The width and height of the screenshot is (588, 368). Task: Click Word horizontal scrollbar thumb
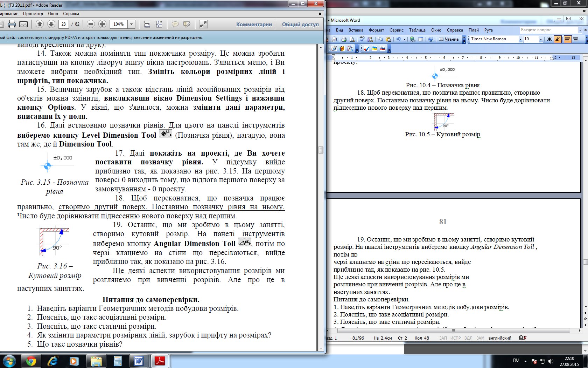coord(454,330)
